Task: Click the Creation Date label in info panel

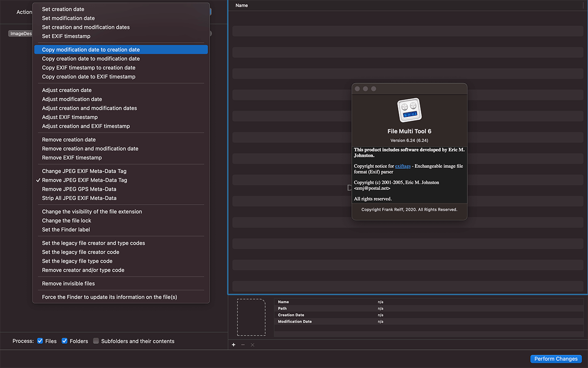Action: pyautogui.click(x=291, y=315)
